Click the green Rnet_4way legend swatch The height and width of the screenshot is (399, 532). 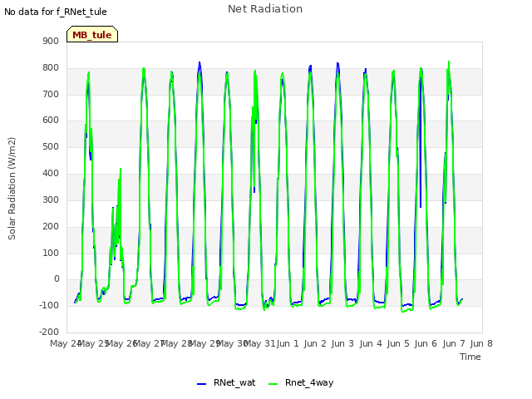click(273, 384)
